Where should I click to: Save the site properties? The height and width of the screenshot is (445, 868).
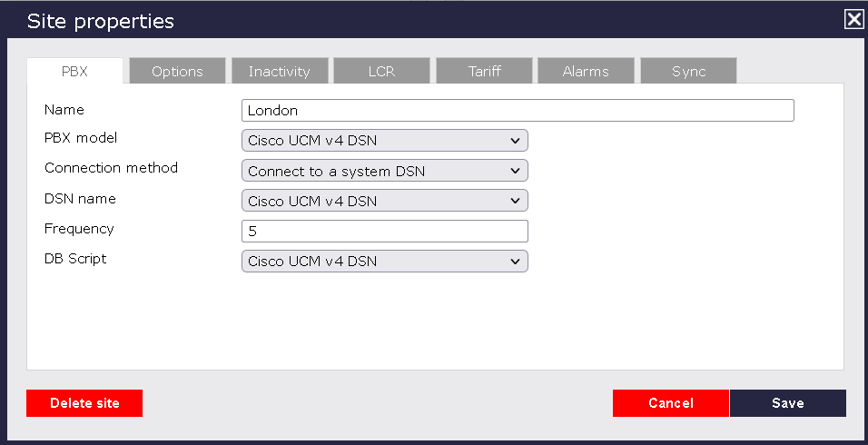[787, 403]
